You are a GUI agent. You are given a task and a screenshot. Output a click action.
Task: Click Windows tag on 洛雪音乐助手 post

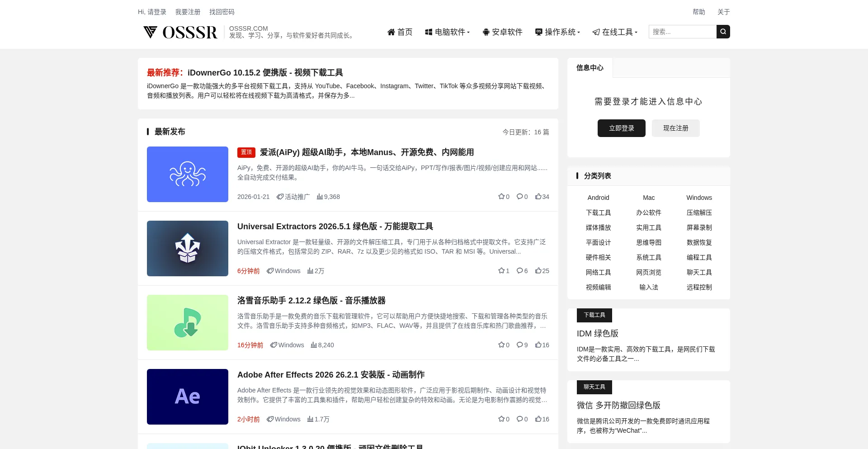click(x=287, y=345)
